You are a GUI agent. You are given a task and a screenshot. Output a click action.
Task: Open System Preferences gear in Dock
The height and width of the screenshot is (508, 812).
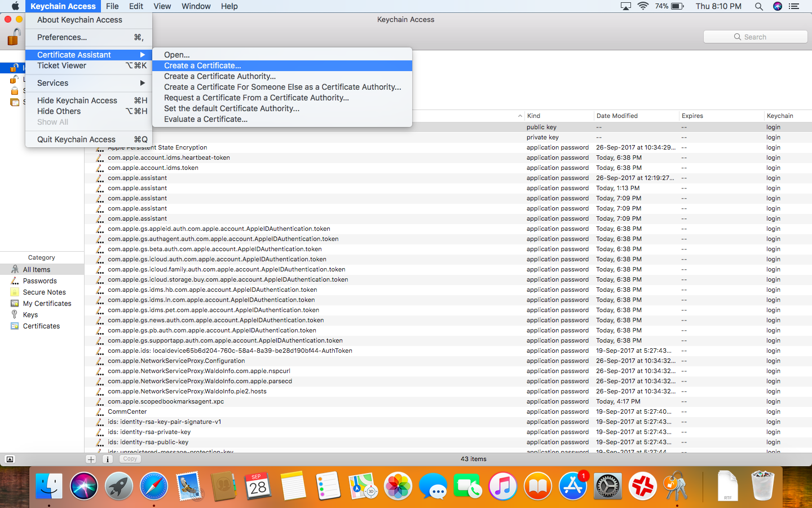(608, 486)
